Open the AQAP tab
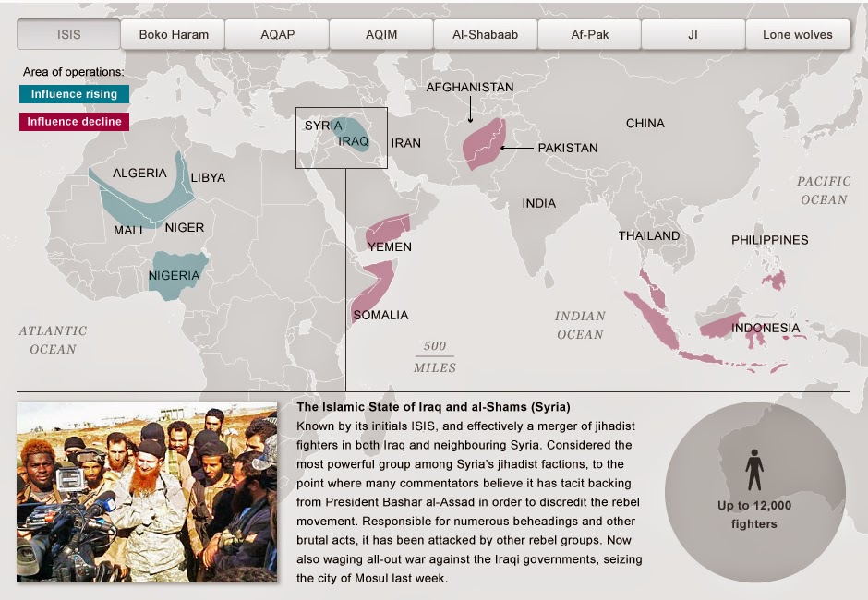The height and width of the screenshot is (600, 868). tap(277, 35)
